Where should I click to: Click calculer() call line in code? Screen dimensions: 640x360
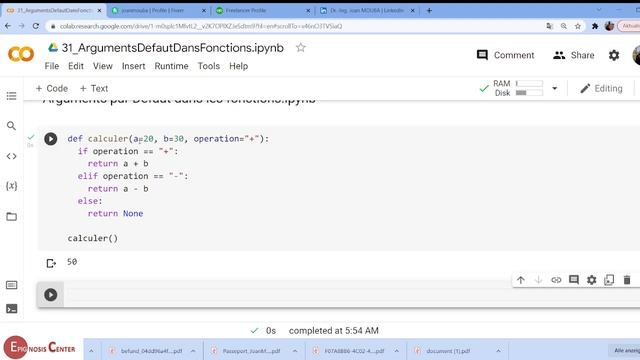pos(93,238)
